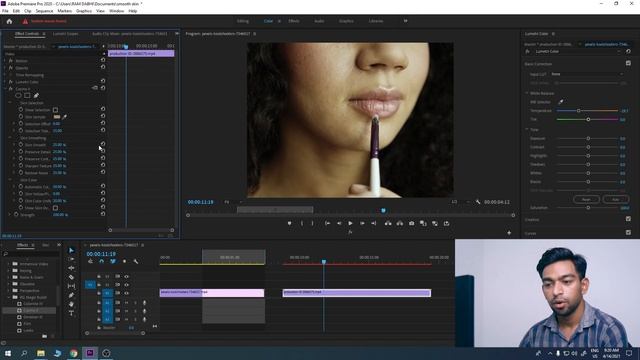Viewport: 640px width, 360px height.
Task: Toggle V1 track output eye
Action: pyautogui.click(x=127, y=293)
